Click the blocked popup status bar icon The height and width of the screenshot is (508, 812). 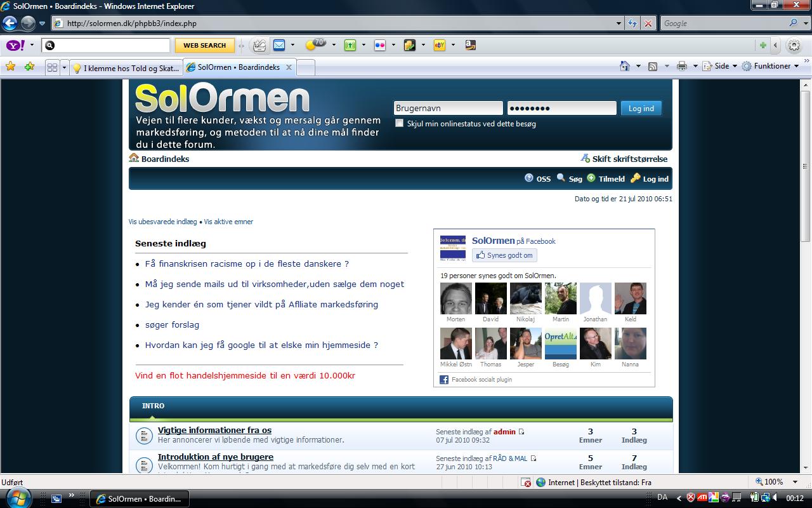click(x=527, y=483)
